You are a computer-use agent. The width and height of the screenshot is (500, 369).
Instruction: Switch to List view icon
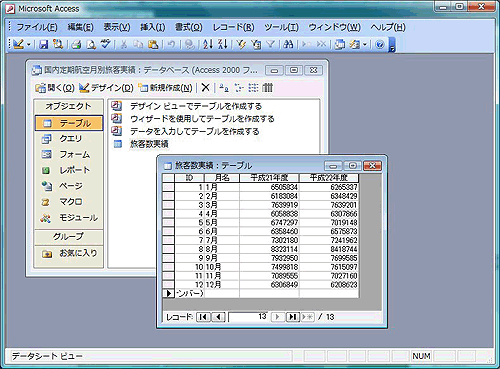[253, 88]
